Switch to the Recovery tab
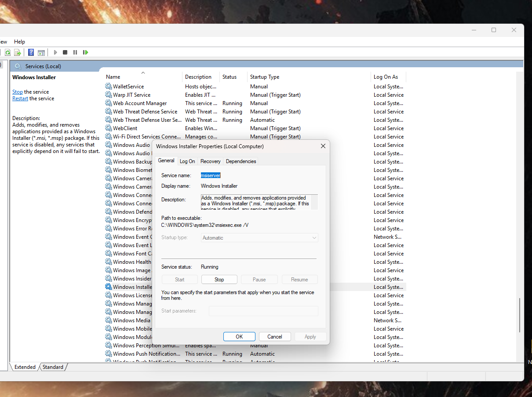The height and width of the screenshot is (397, 532). tap(210, 161)
